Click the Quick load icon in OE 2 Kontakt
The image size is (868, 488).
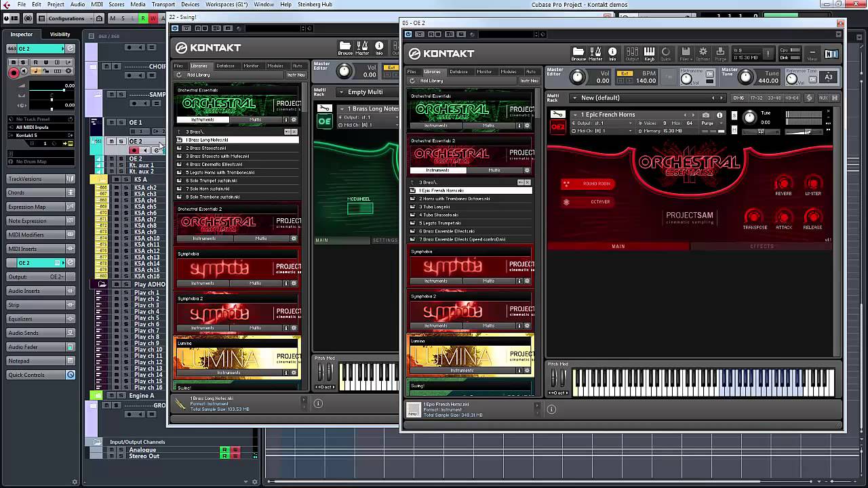coord(666,54)
